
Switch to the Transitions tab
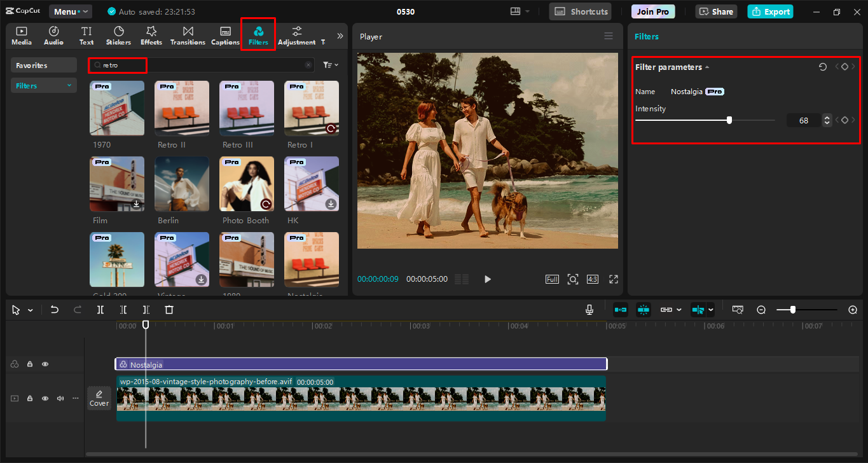coord(188,35)
